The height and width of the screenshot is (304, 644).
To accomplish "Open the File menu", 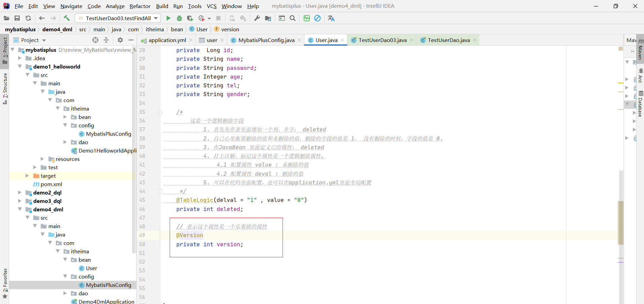I will 19,6.
